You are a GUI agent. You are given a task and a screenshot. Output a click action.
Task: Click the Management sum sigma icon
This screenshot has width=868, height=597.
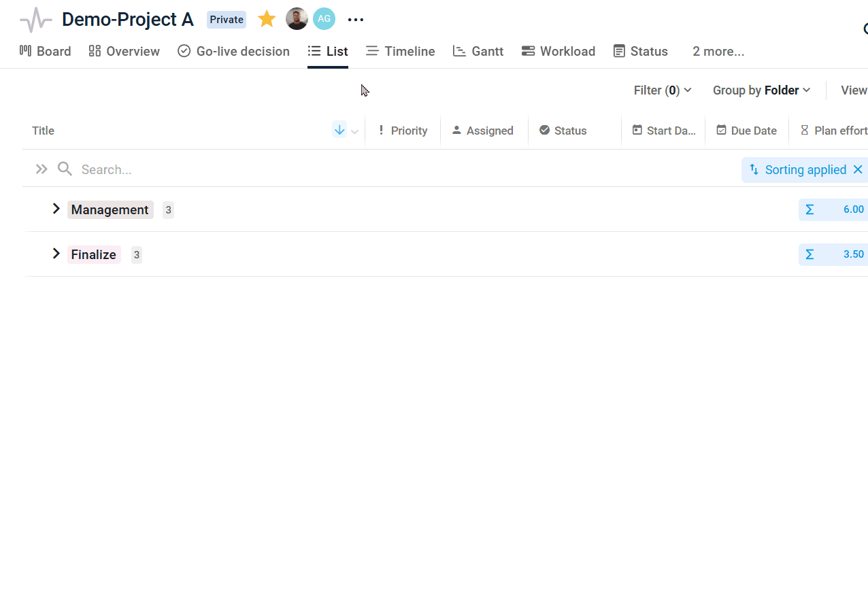point(809,210)
